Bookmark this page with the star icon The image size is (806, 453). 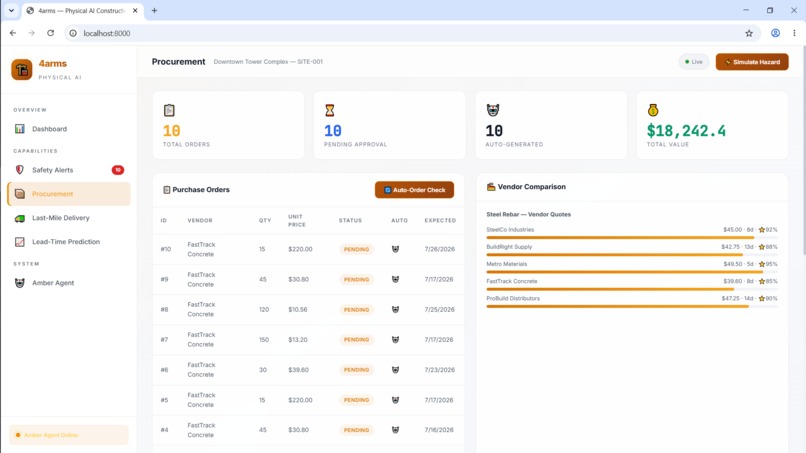click(749, 33)
